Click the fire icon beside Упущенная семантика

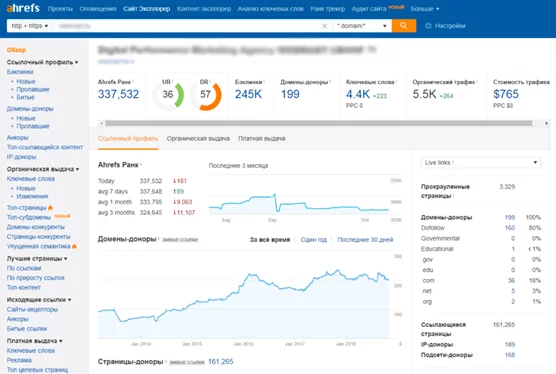pyautogui.click(x=74, y=246)
